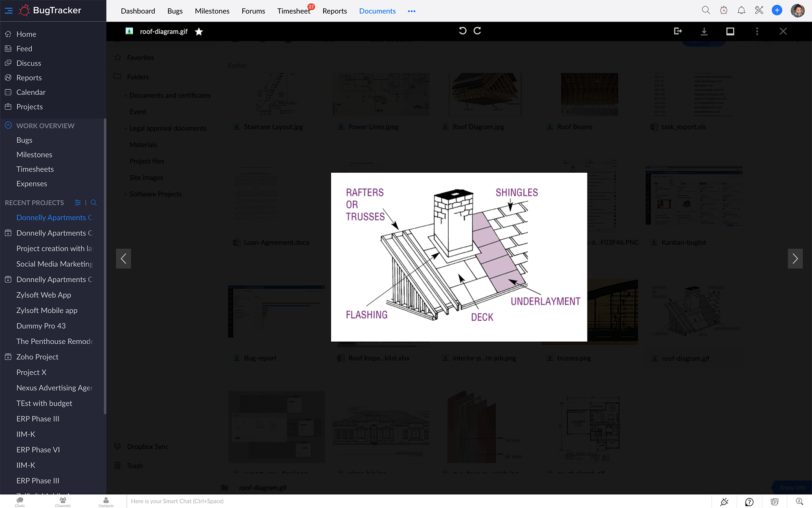Open the Reports tab in top bar

335,11
